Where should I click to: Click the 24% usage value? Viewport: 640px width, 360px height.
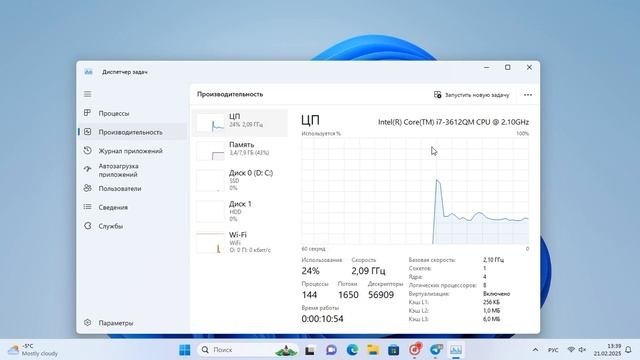[311, 271]
